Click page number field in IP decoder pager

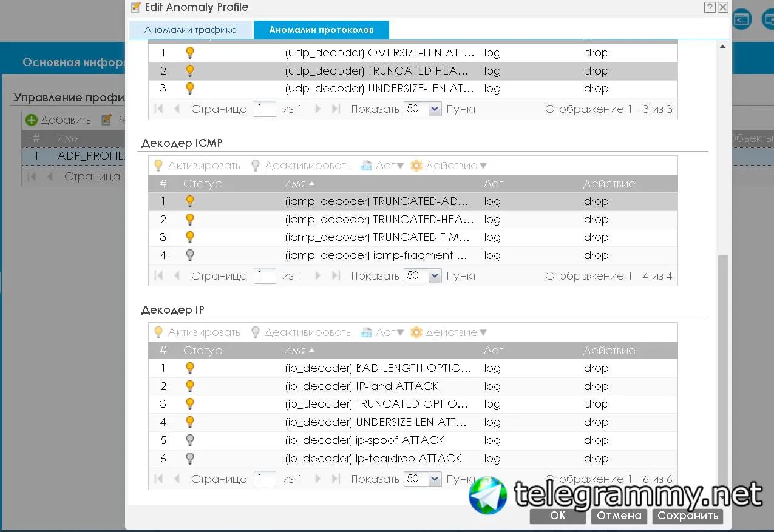(265, 479)
